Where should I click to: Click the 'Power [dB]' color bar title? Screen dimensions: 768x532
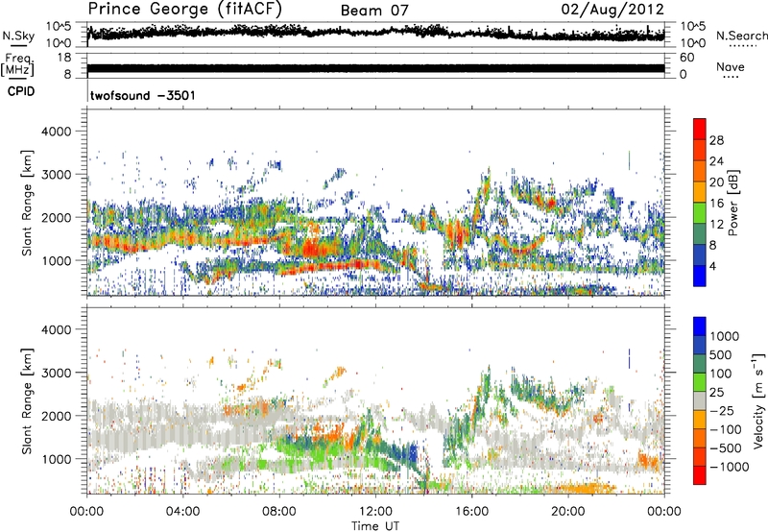pyautogui.click(x=732, y=203)
